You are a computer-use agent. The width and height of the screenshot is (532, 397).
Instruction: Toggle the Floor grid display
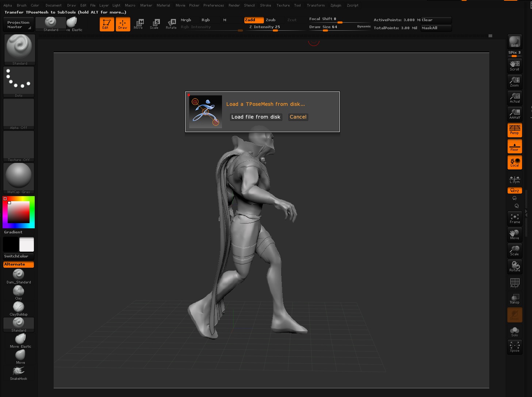(x=514, y=146)
